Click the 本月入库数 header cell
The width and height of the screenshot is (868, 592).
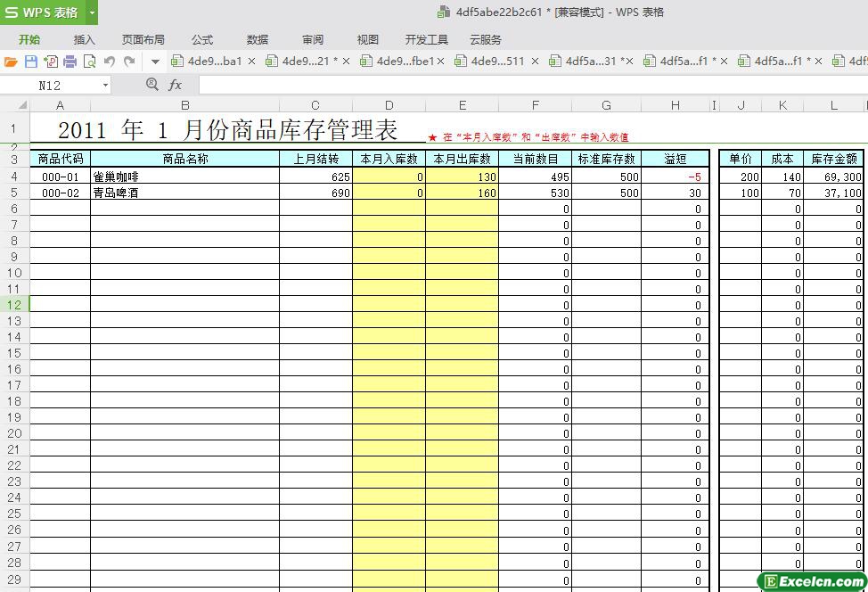click(x=389, y=159)
